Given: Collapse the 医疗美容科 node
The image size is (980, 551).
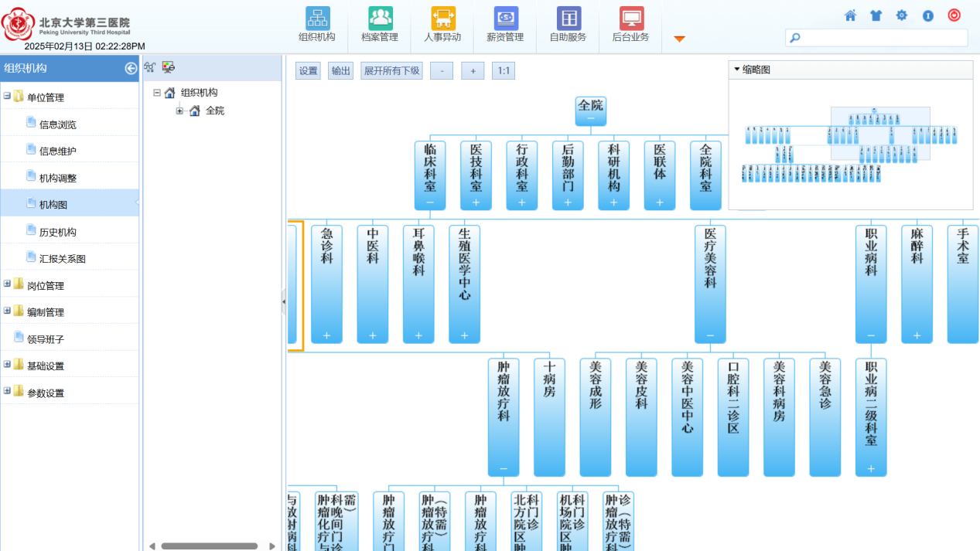Looking at the screenshot, I should click(710, 336).
